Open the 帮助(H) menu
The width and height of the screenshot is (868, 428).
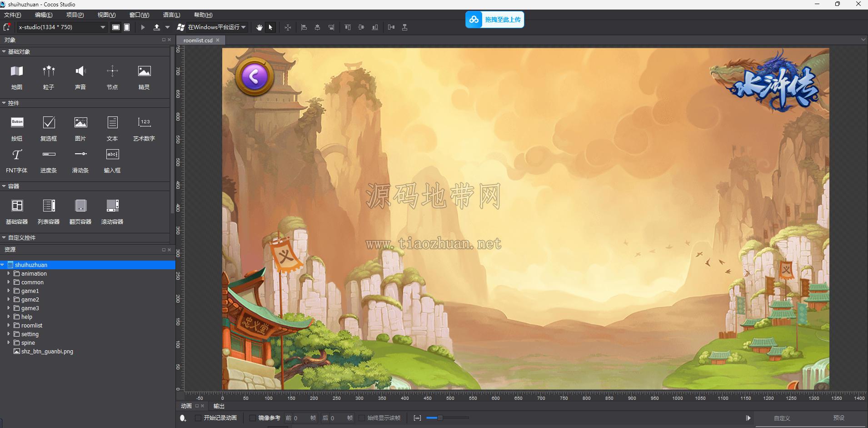click(x=203, y=15)
